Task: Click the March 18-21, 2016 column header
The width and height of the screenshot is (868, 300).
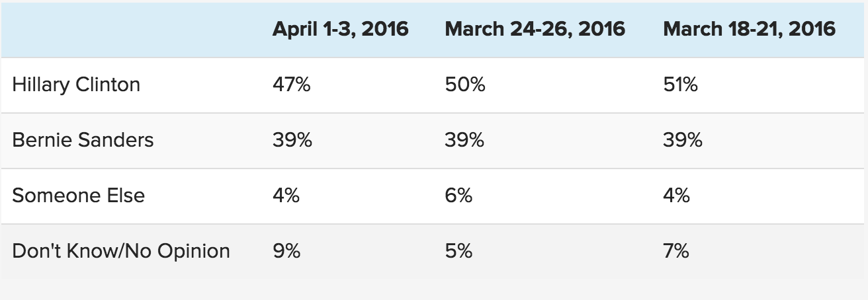Action: 749,29
